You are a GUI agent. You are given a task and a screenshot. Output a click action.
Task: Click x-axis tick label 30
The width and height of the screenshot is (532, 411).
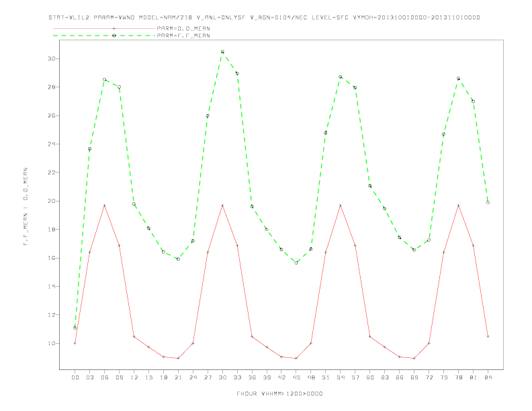(222, 377)
